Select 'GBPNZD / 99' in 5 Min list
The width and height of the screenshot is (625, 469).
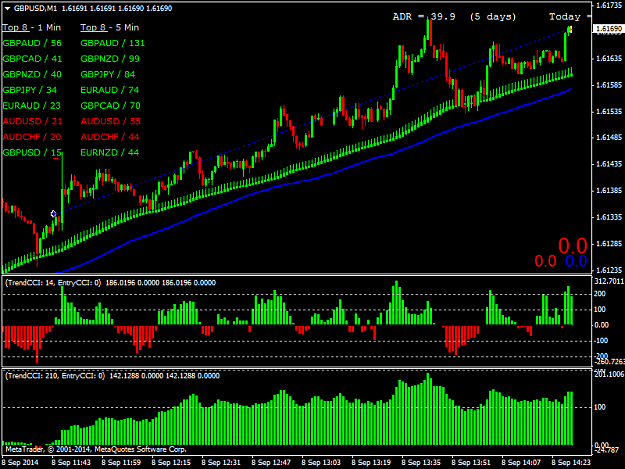tap(110, 59)
